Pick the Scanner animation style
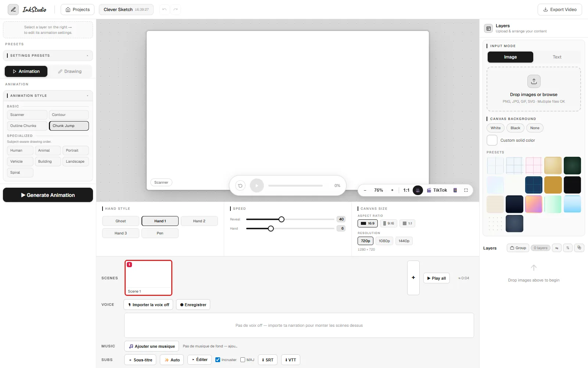Screen dimensions: 588x368 point(27,115)
